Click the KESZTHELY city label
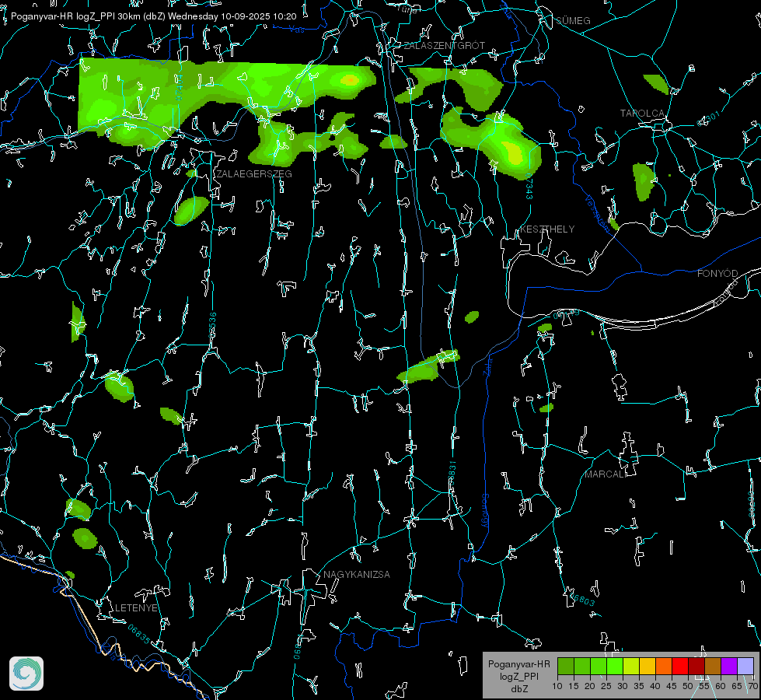This screenshot has width=761, height=700. point(547,229)
